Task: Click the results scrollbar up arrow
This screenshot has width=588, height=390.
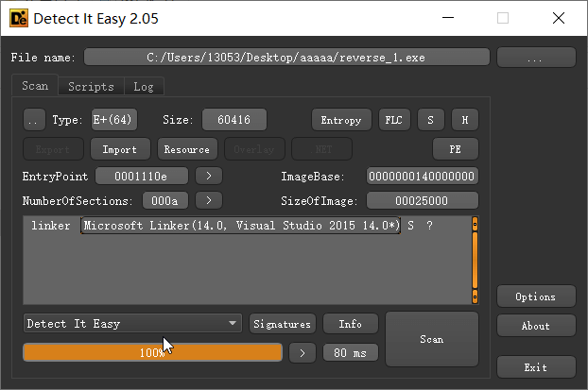Action: 475,224
